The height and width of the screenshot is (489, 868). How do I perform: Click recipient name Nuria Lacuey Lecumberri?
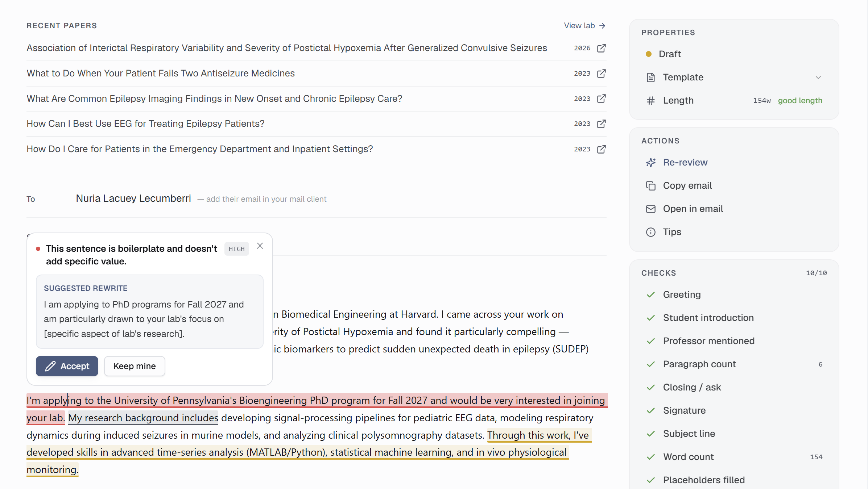(x=133, y=198)
